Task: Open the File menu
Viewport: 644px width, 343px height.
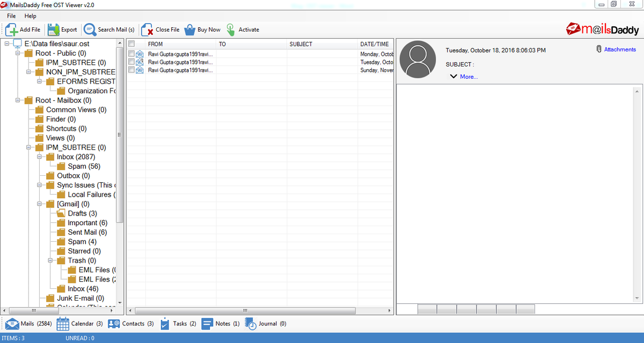Action: tap(11, 16)
